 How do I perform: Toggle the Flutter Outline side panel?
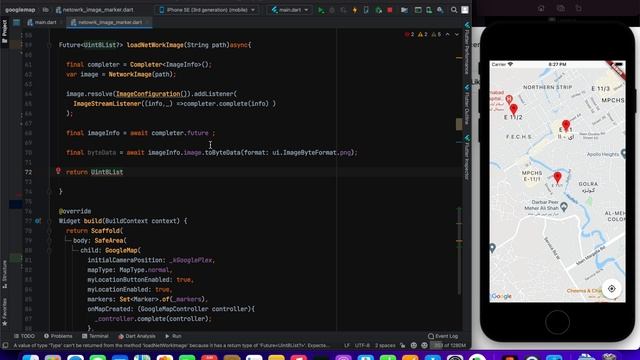(x=467, y=104)
